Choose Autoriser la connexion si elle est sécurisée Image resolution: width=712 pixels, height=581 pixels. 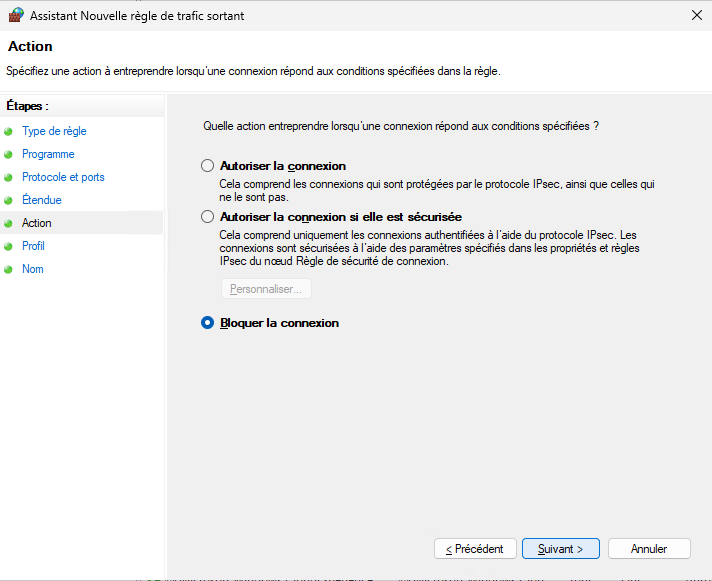[x=208, y=216]
